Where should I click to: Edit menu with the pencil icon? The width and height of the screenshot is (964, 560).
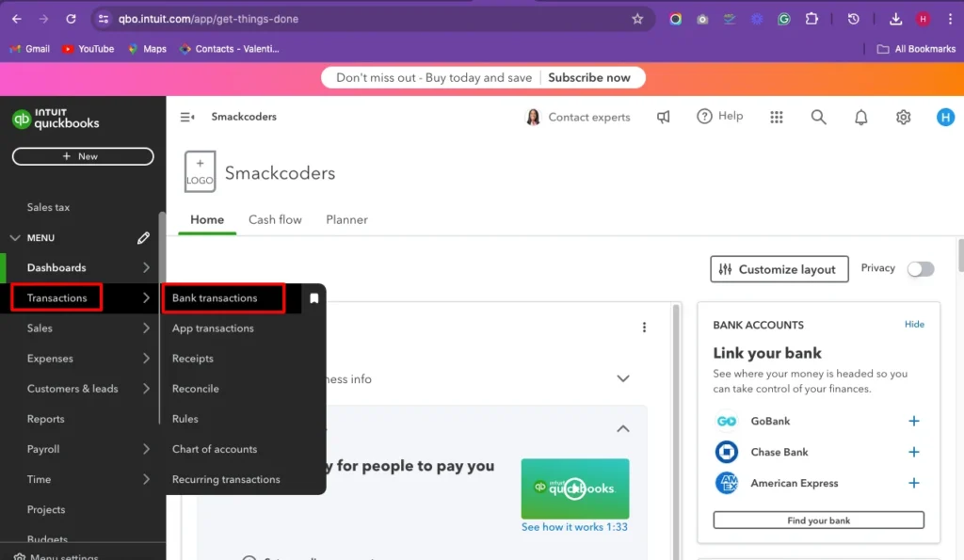143,238
